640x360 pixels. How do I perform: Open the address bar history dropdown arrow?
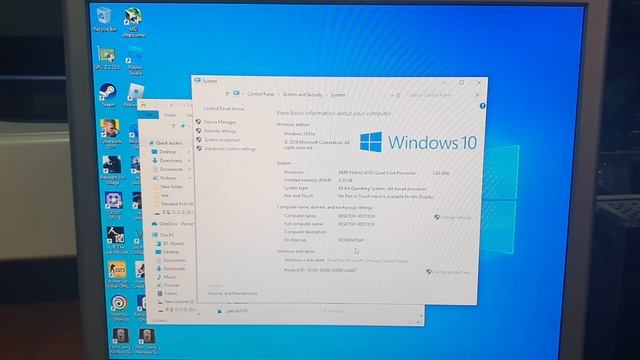pyautogui.click(x=391, y=95)
